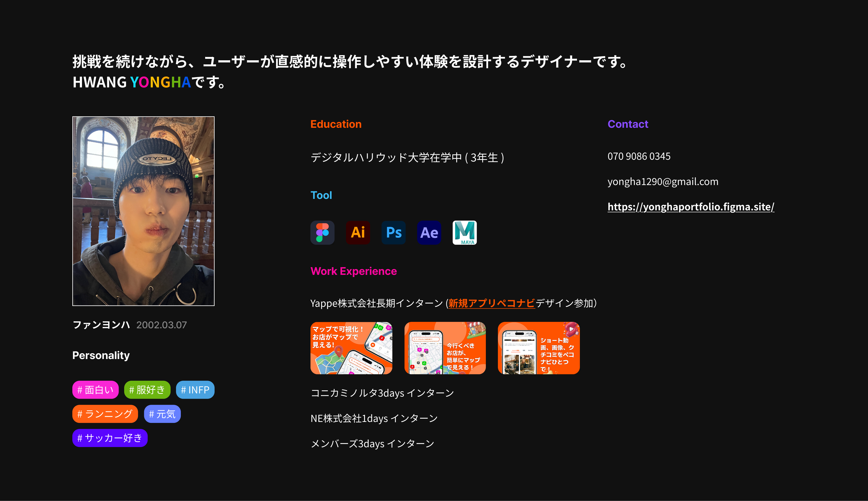The width and height of the screenshot is (868, 501).
Task: Click the Adobe Illustrator icon
Action: pos(358,233)
